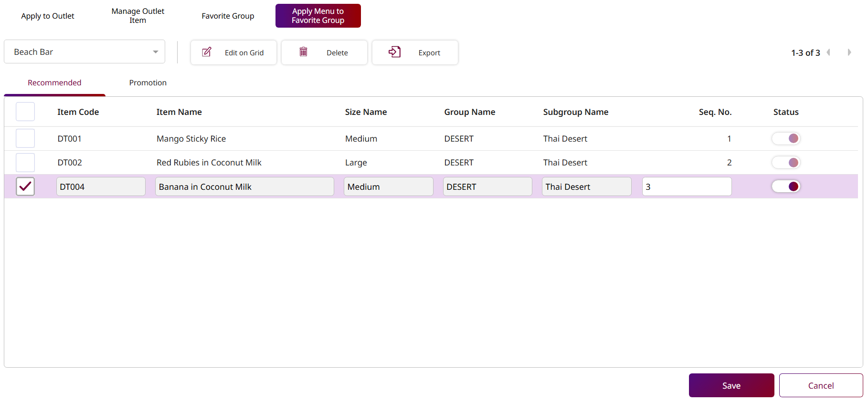The width and height of the screenshot is (868, 402).
Task: Switch to the Promotion tab
Action: 148,82
